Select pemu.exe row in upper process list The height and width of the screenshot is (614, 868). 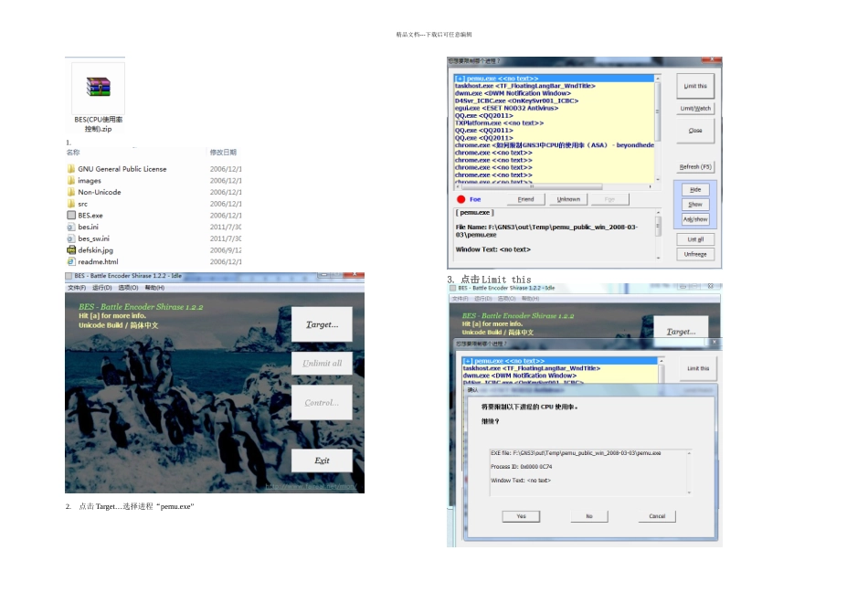click(554, 79)
